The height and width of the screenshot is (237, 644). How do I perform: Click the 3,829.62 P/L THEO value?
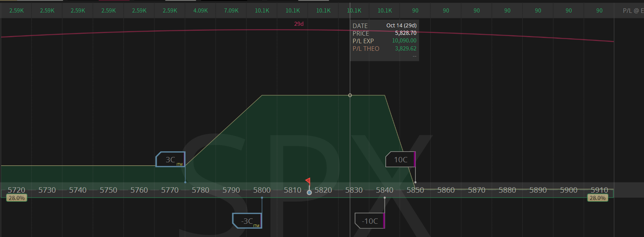tap(406, 49)
